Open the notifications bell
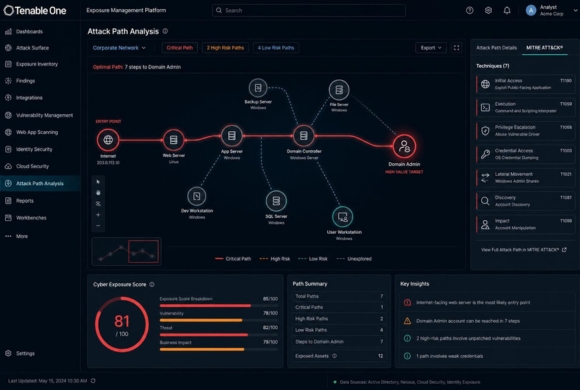Viewport: 580px width, 390px height. tap(507, 10)
